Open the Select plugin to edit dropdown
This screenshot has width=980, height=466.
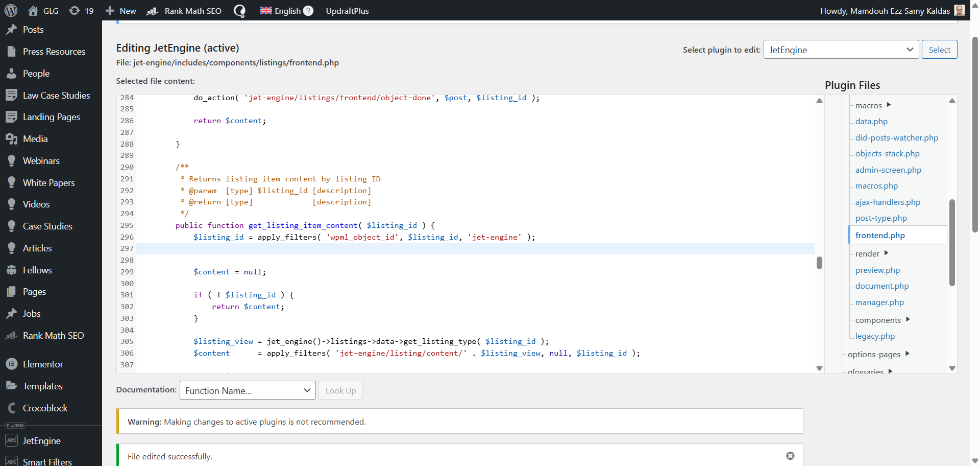pyautogui.click(x=841, y=50)
